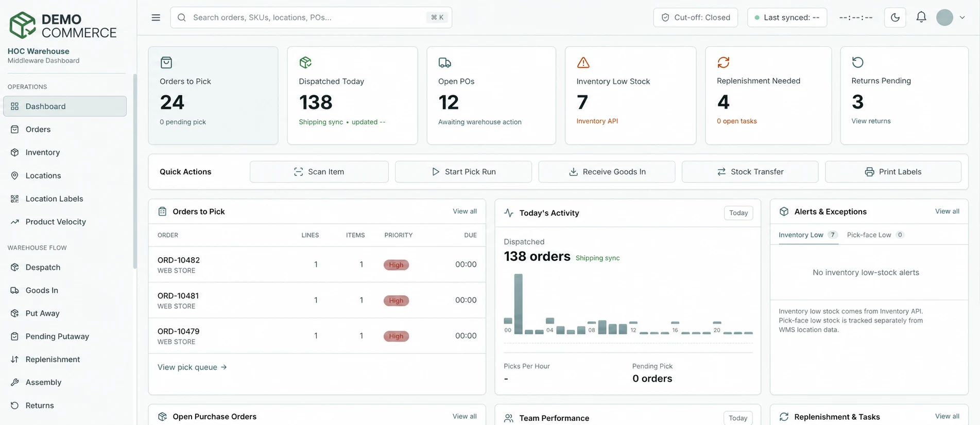Click the search magnifier icon
Viewport: 980px width, 425px height.
pos(182,17)
